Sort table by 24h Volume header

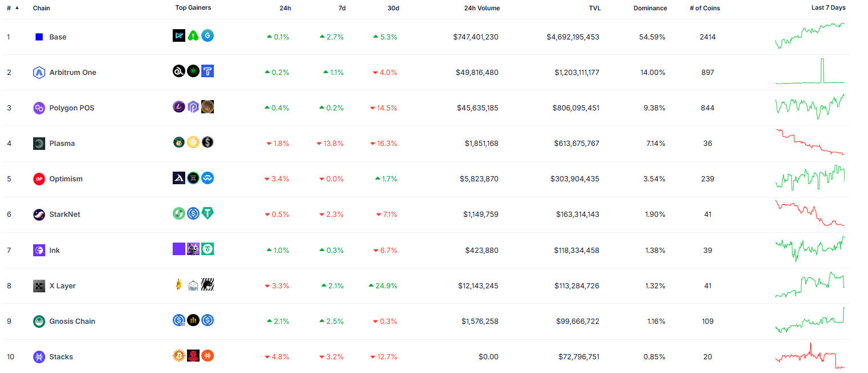tap(482, 8)
